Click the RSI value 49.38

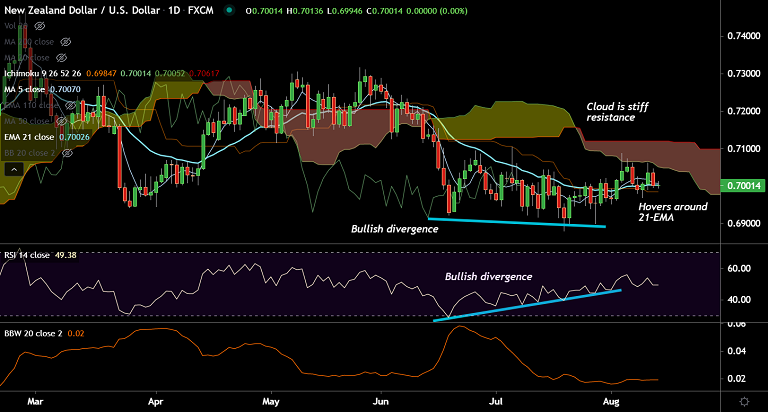tap(66, 255)
